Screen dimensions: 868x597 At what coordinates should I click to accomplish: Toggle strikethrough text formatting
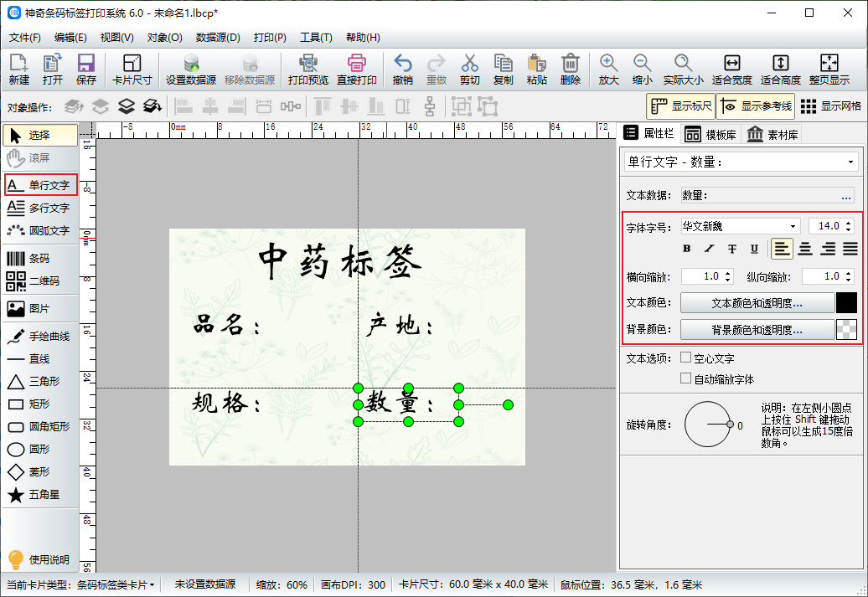(x=731, y=249)
